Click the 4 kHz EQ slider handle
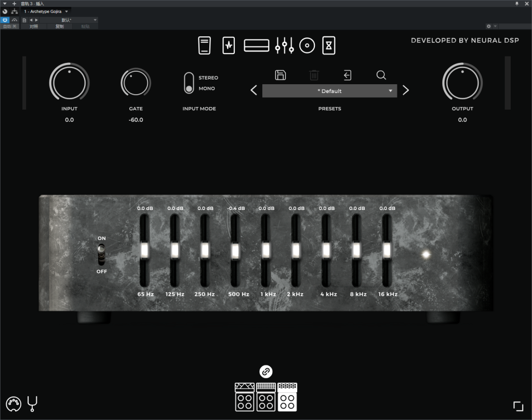The height and width of the screenshot is (420, 532). click(x=326, y=250)
